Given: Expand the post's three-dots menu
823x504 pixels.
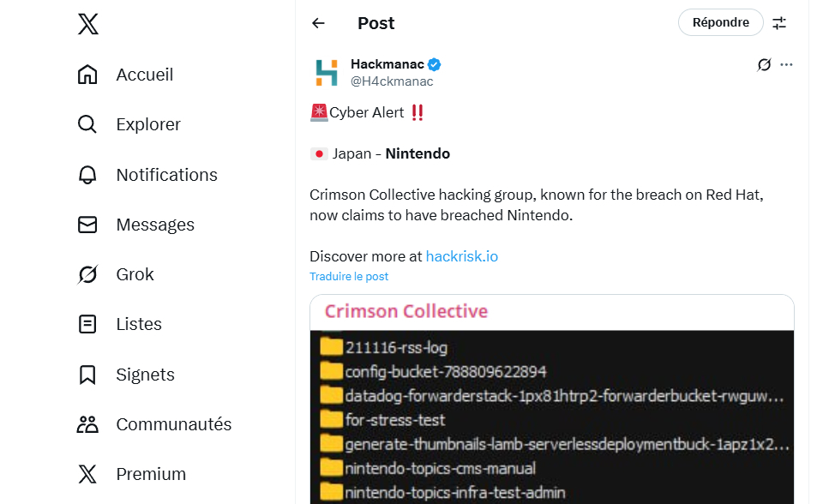Looking at the screenshot, I should click(787, 64).
